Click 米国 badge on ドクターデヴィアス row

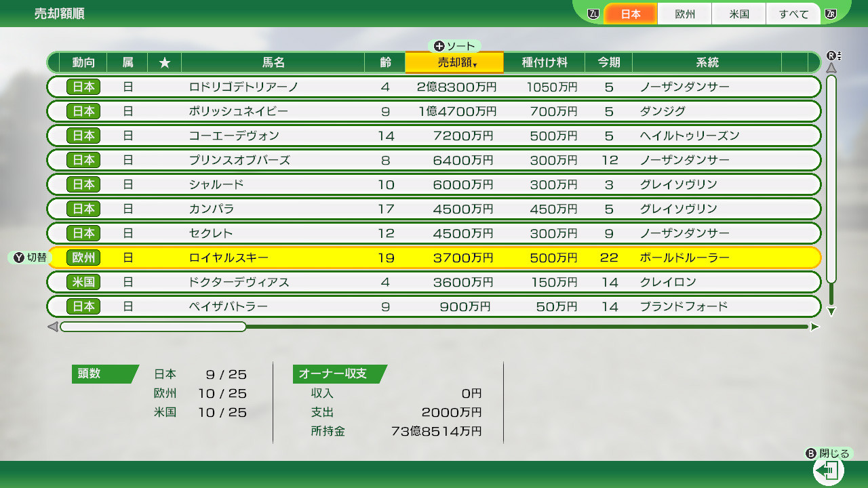pos(83,282)
